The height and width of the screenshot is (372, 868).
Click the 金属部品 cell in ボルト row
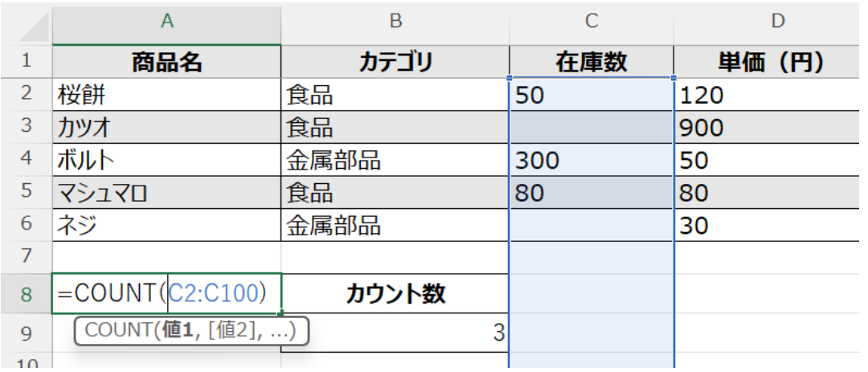coord(395,161)
